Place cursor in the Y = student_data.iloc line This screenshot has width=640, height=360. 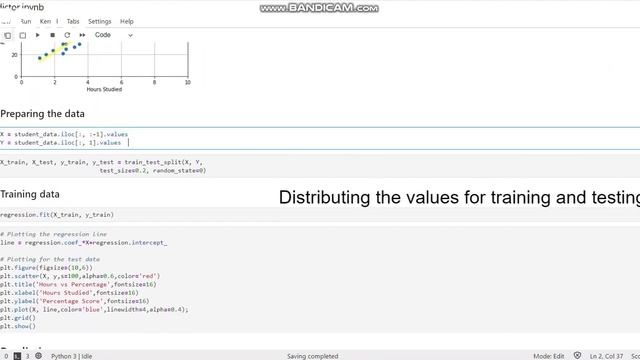tap(60, 143)
